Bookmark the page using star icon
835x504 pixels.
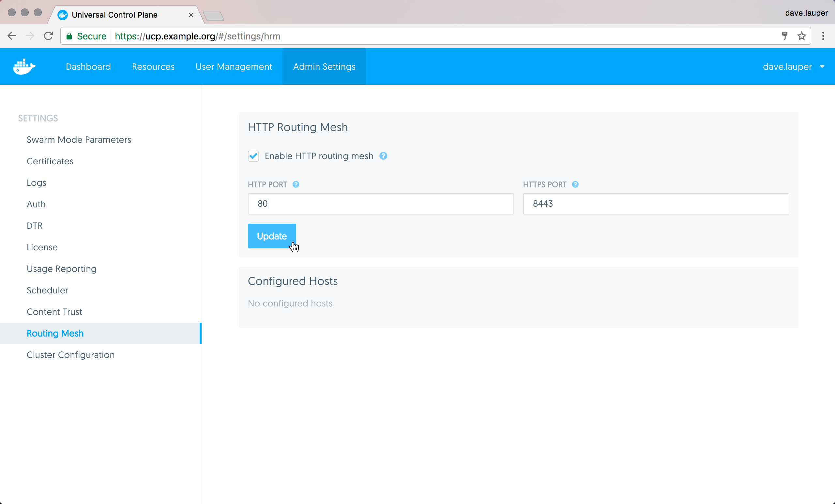801,36
